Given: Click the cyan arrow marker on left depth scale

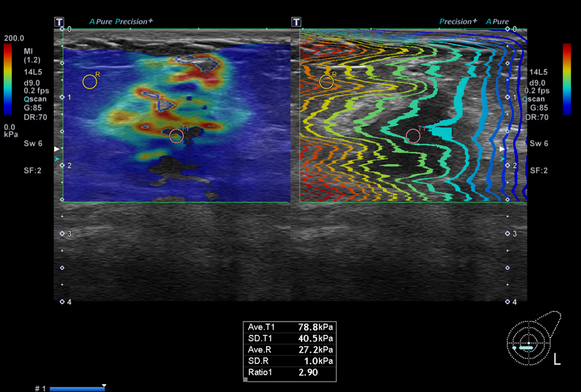Looking at the screenshot, I should click(x=57, y=159).
